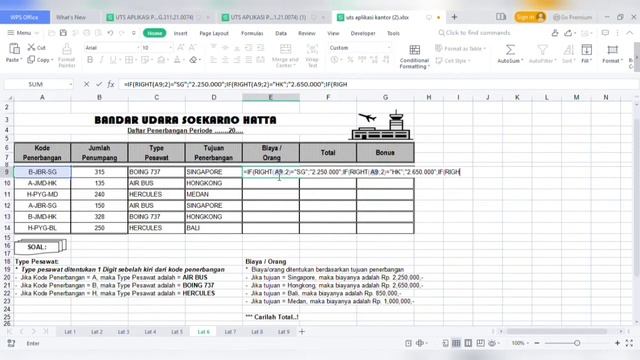
Task: Open the Page Layout ribbon tab
Action: pyautogui.click(x=214, y=33)
